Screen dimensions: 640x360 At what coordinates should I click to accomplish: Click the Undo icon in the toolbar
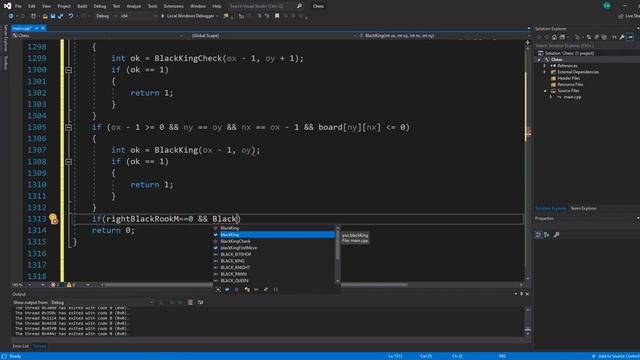[x=71, y=16]
